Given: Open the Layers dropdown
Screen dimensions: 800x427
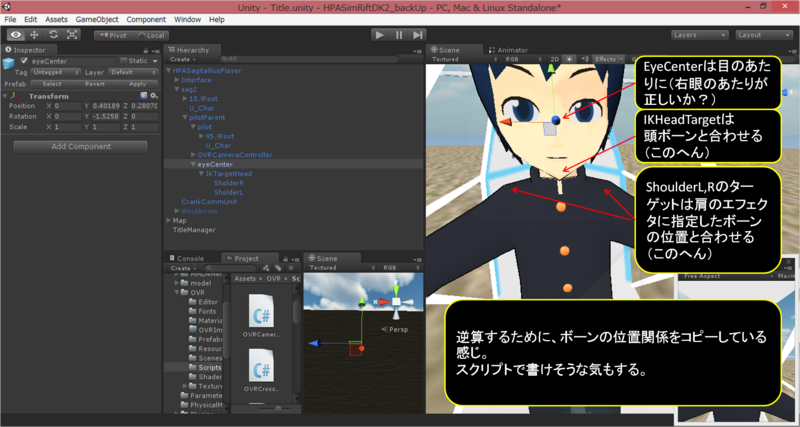Looking at the screenshot, I should (x=699, y=35).
